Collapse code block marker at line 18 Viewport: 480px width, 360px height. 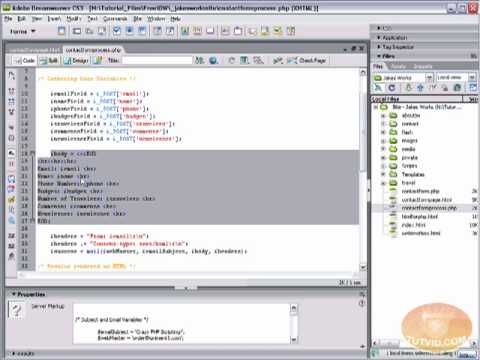[x=33, y=153]
